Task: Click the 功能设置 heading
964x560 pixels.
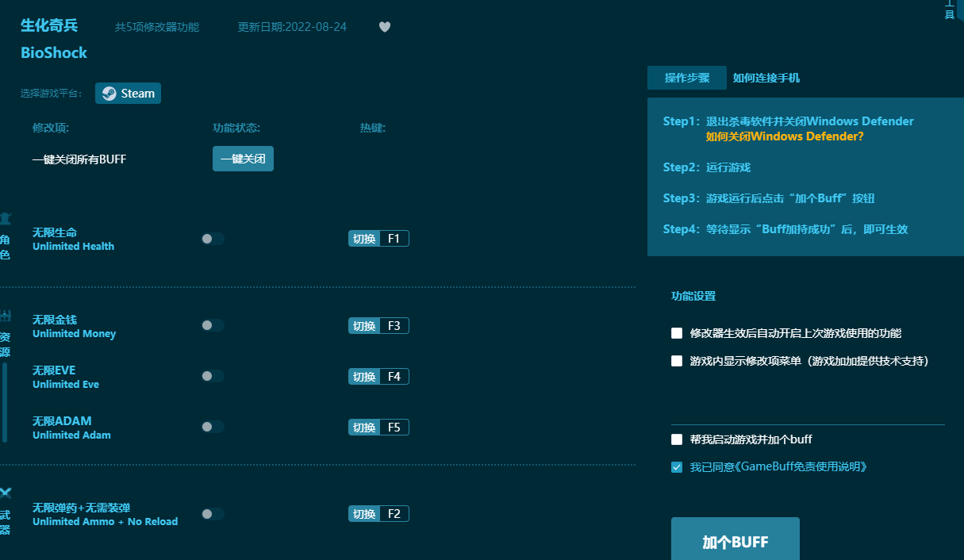Action: click(693, 296)
